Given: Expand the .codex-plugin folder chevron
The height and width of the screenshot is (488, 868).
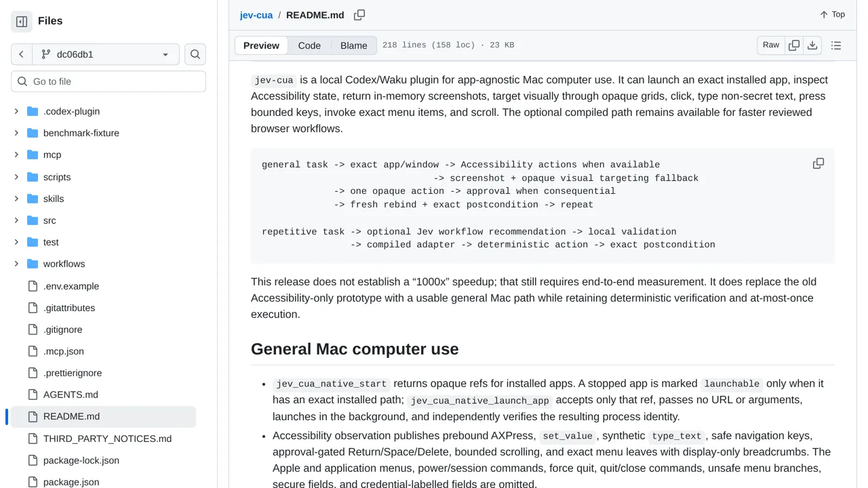Looking at the screenshot, I should coord(16,111).
